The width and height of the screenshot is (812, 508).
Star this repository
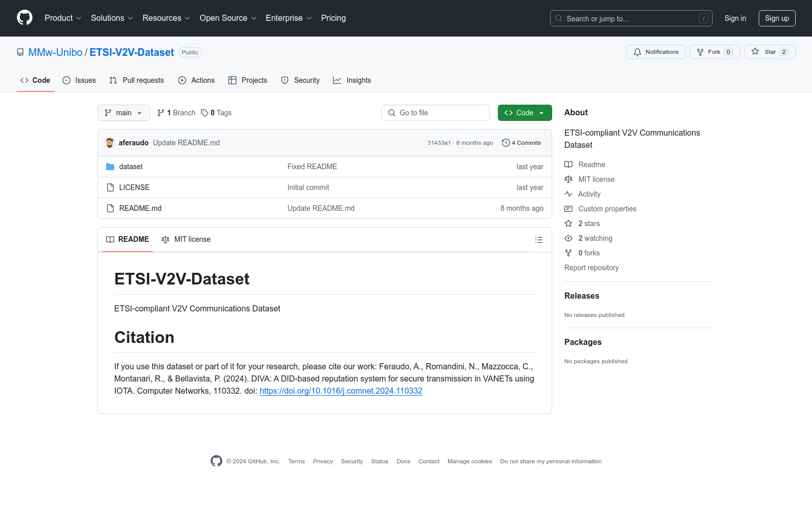click(x=770, y=52)
